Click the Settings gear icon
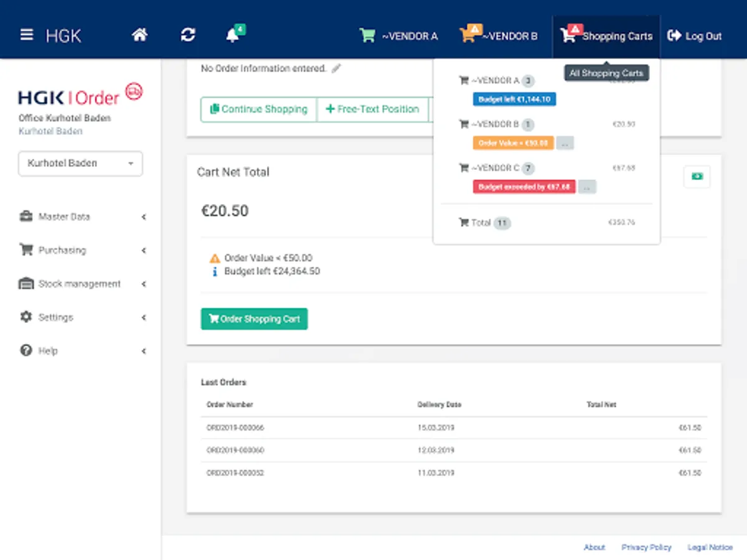 (x=26, y=317)
